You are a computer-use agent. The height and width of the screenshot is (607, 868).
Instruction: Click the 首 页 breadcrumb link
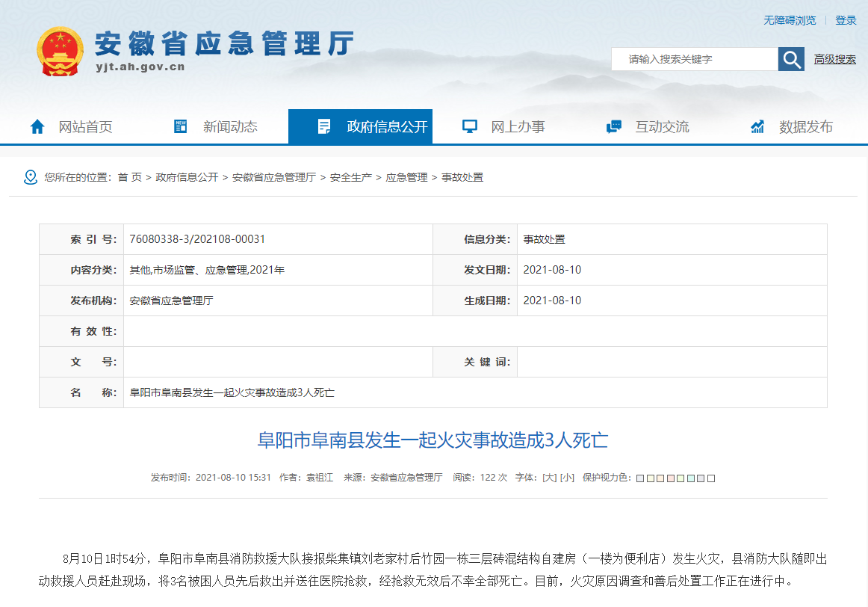click(129, 177)
